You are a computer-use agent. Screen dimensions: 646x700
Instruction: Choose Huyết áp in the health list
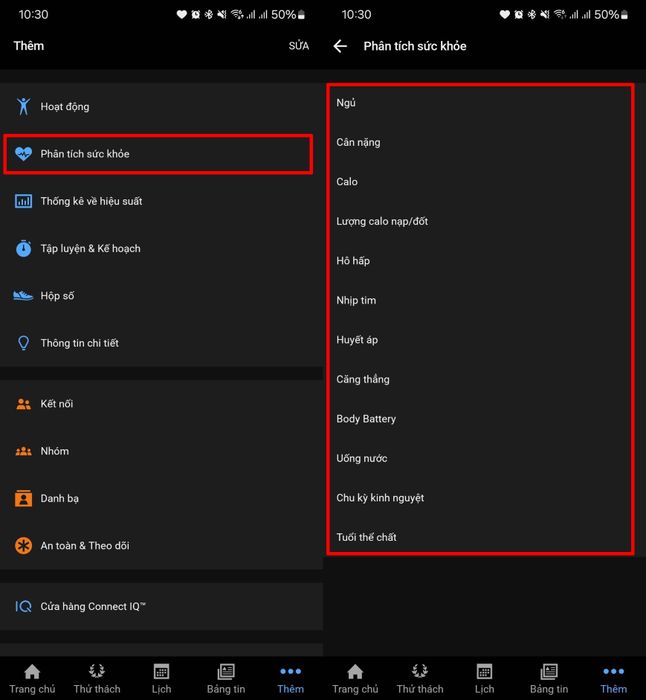pyautogui.click(x=480, y=340)
